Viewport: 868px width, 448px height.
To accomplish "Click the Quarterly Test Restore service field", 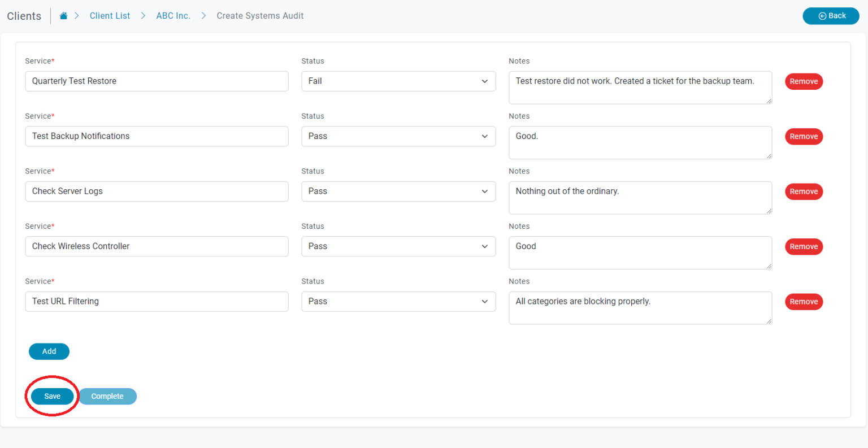I will [157, 81].
